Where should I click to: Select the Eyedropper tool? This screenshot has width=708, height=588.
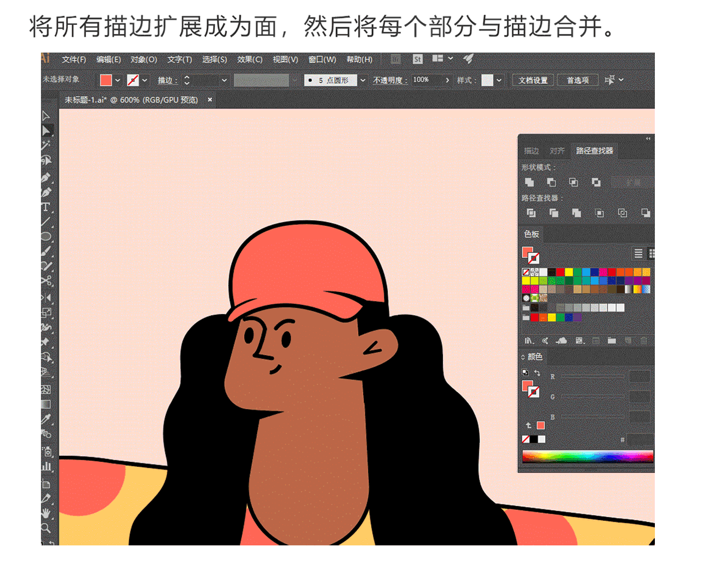coord(46,419)
